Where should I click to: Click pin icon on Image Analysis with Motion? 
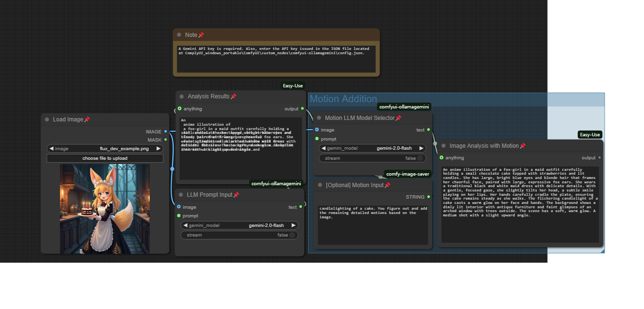523,146
